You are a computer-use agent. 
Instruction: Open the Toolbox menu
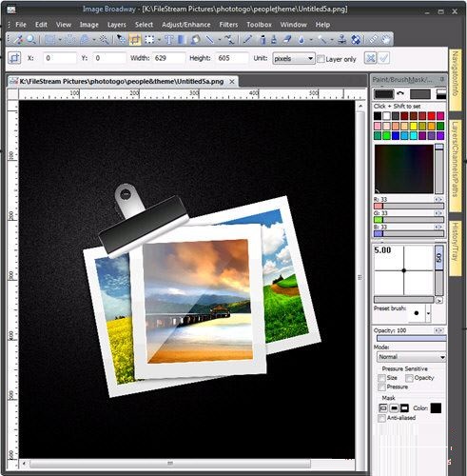[x=259, y=25]
